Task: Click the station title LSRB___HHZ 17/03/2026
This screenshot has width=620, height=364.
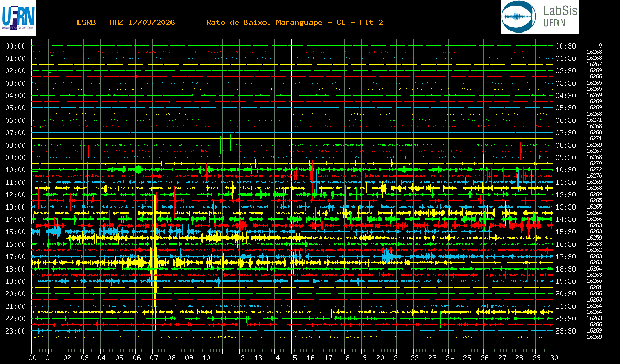Action: coord(126,22)
